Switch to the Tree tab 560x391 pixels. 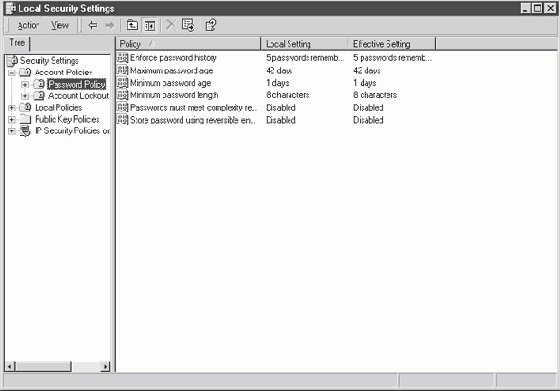tap(17, 43)
